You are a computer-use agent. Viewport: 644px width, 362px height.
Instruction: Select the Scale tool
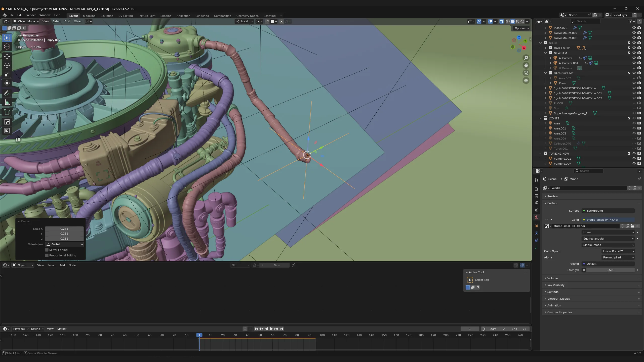(x=7, y=74)
